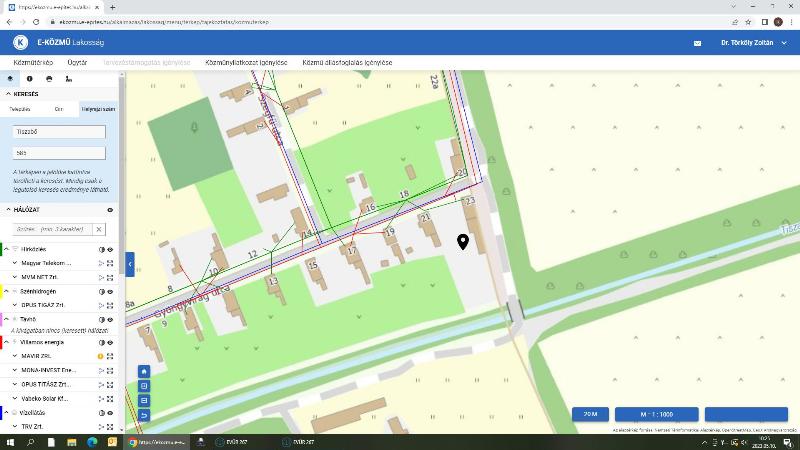Zoom to extent of MAVIR ZRt. network

(x=110, y=356)
